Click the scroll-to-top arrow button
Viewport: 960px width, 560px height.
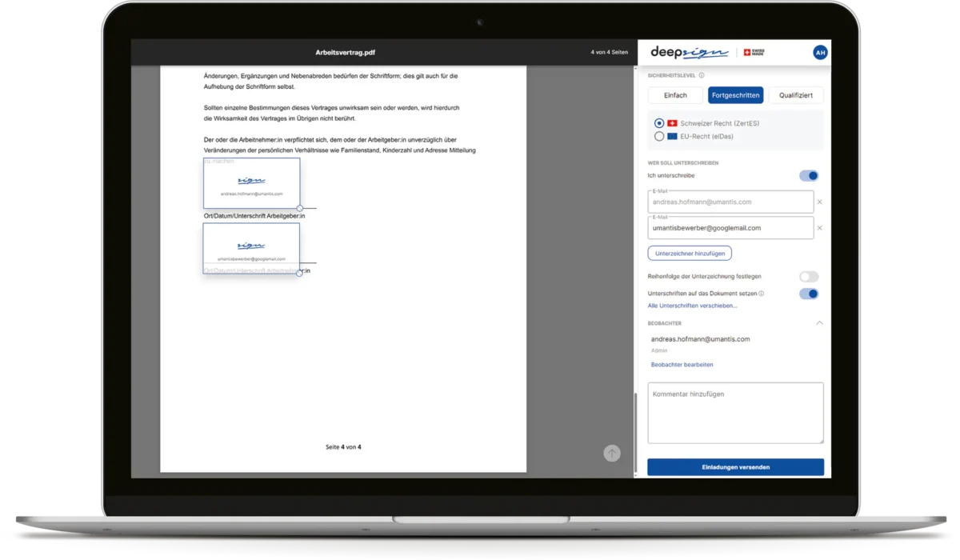(612, 454)
